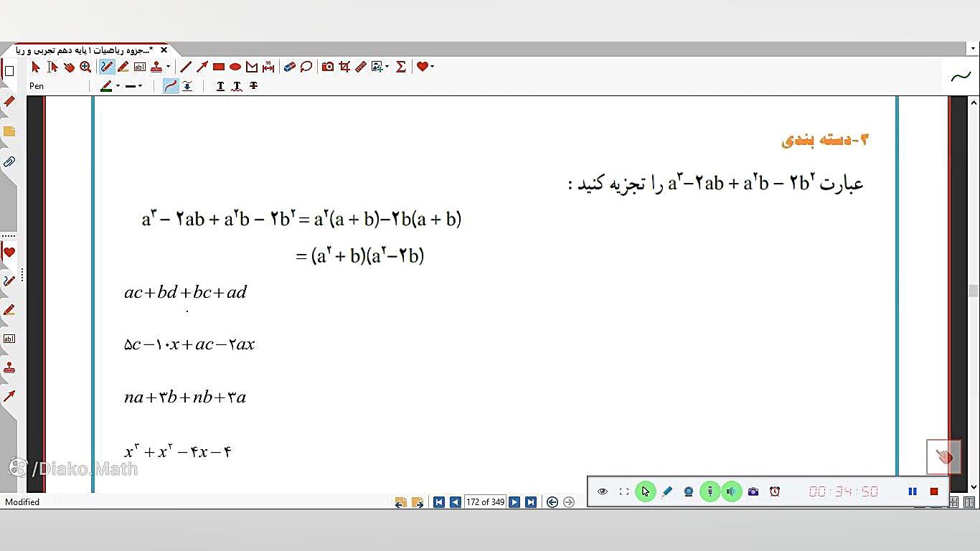Screen dimensions: 980x551
Task: Open the red pin Bookmarks side tab
Action: point(9,102)
